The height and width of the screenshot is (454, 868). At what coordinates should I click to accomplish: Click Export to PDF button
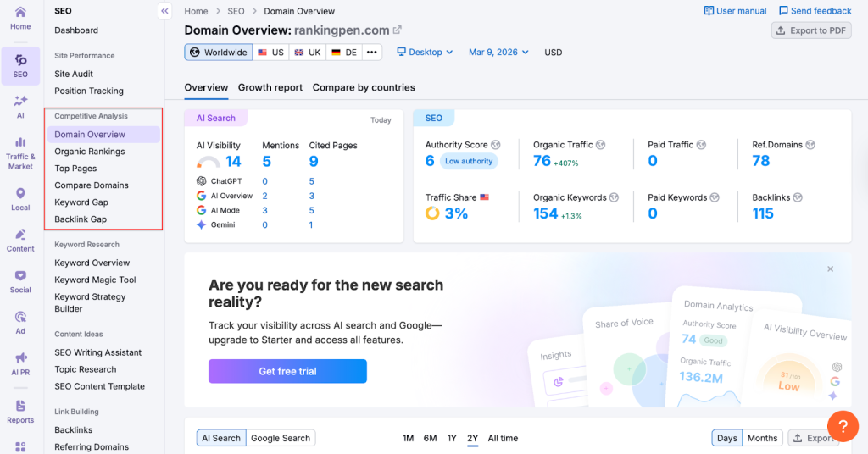pyautogui.click(x=811, y=30)
